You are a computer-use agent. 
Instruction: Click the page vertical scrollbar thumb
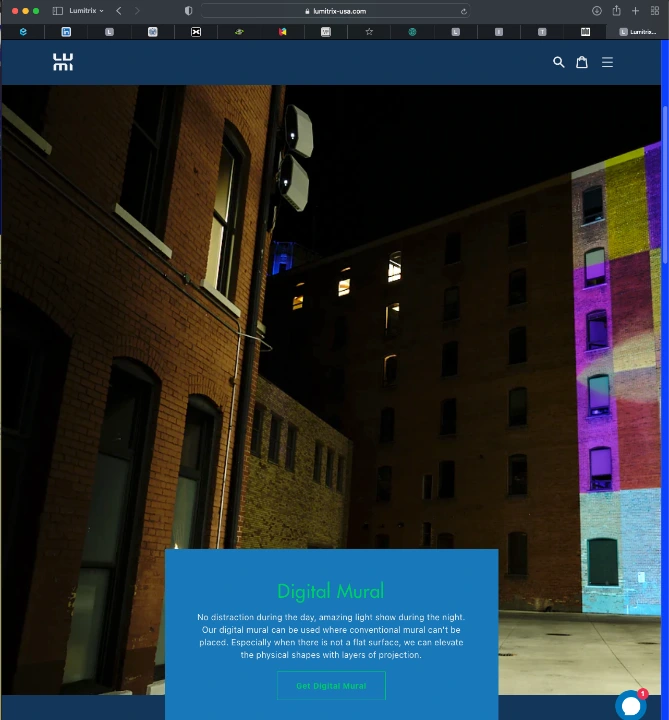(665, 185)
